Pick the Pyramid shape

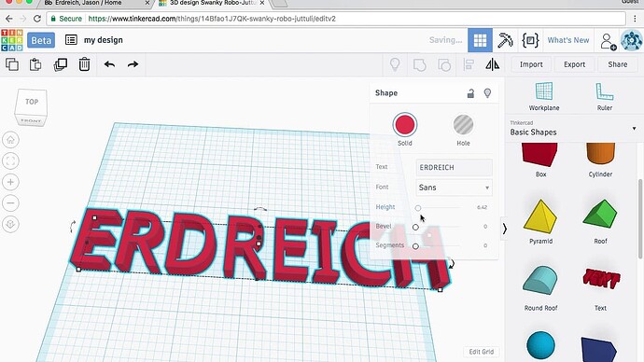540,222
